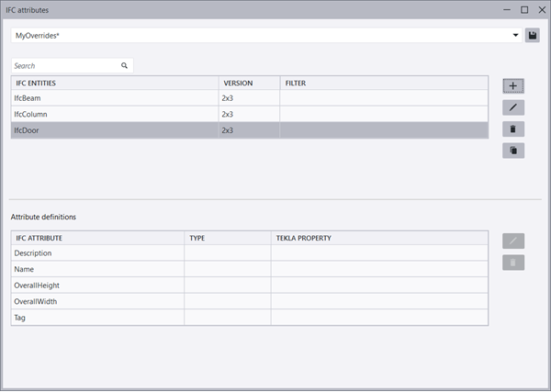Click the Type cell for the Name attribute
Image resolution: width=551 pixels, height=392 pixels.
(x=228, y=269)
